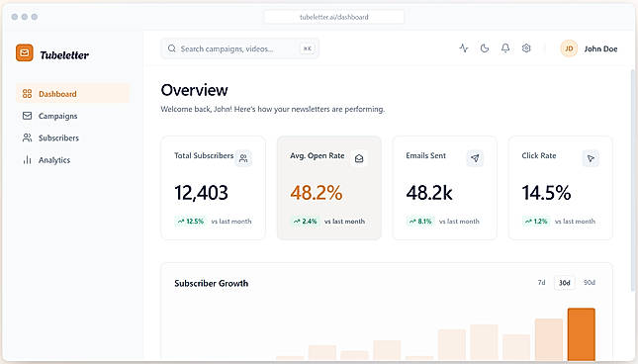
Task: Click the 14.5% click rate value
Action: [x=546, y=193]
